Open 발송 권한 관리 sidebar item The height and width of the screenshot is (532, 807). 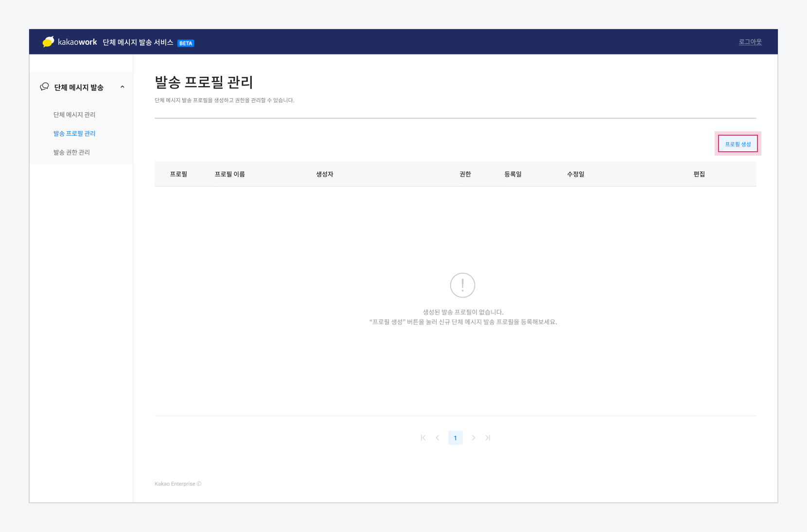pyautogui.click(x=71, y=152)
